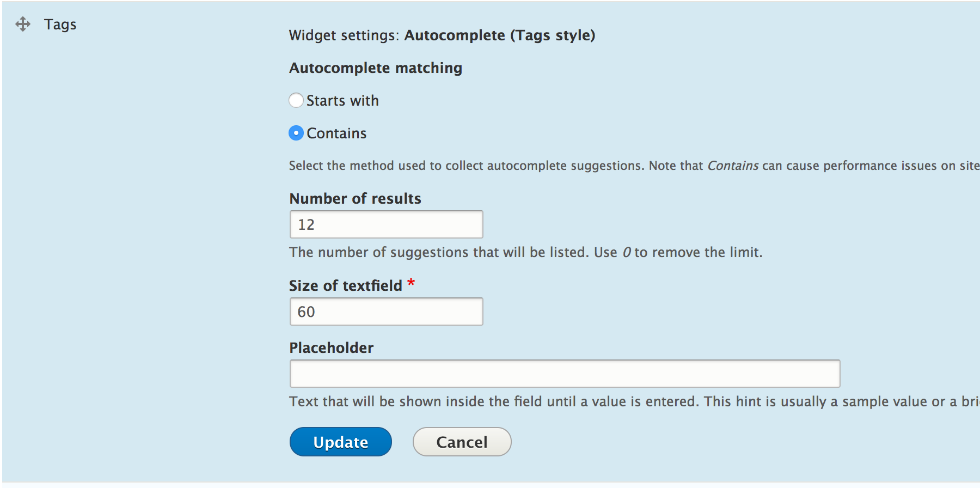Viewport: 980px width, 488px height.
Task: Click the "Size of textfield" label
Action: [x=346, y=286]
